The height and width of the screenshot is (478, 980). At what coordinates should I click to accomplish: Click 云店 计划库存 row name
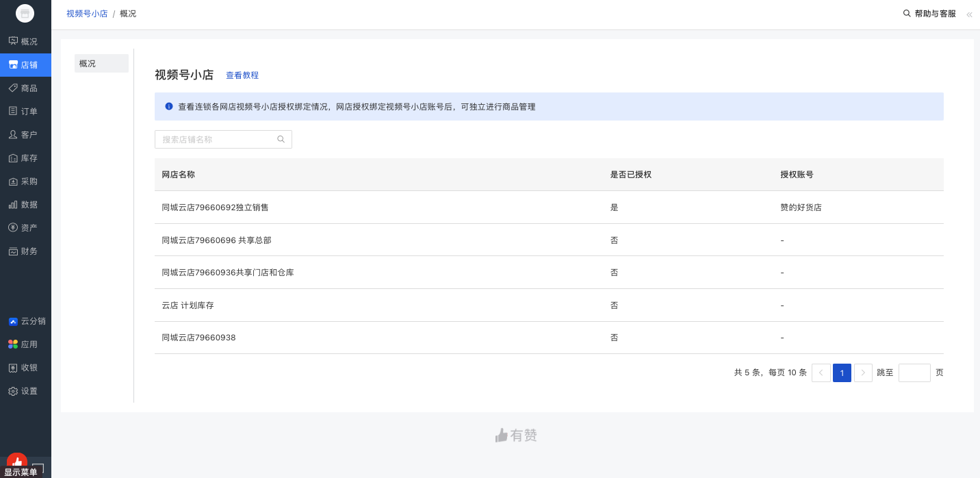click(x=188, y=305)
